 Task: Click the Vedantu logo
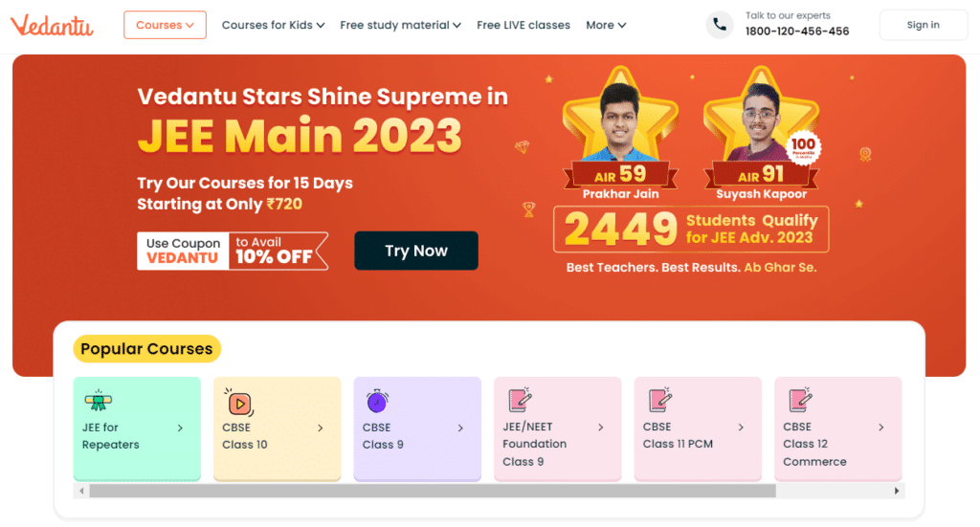pos(52,25)
